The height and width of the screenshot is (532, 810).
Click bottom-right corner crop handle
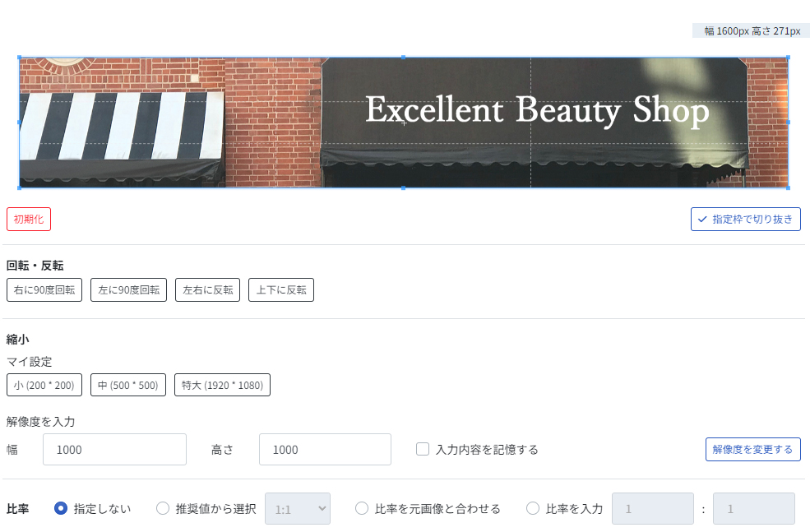click(789, 188)
